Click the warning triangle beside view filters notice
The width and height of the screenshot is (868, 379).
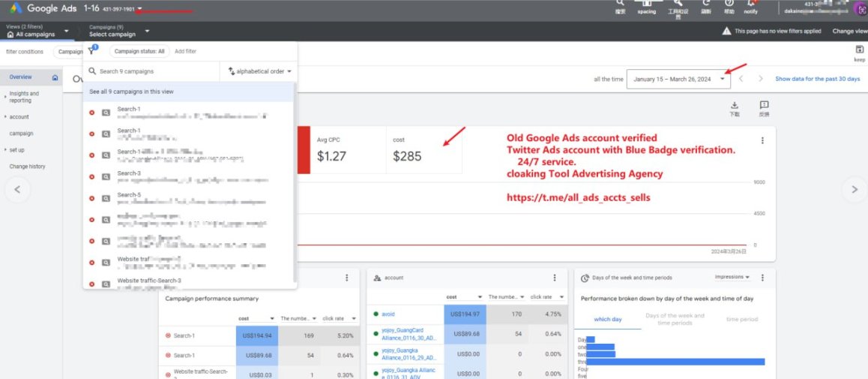click(726, 31)
